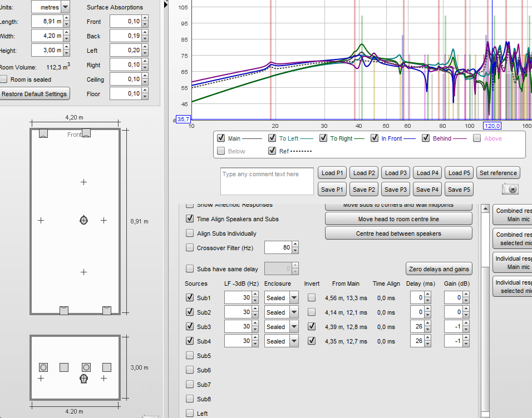
Task: Open Sub3 enclosure dropdown
Action: (x=294, y=327)
